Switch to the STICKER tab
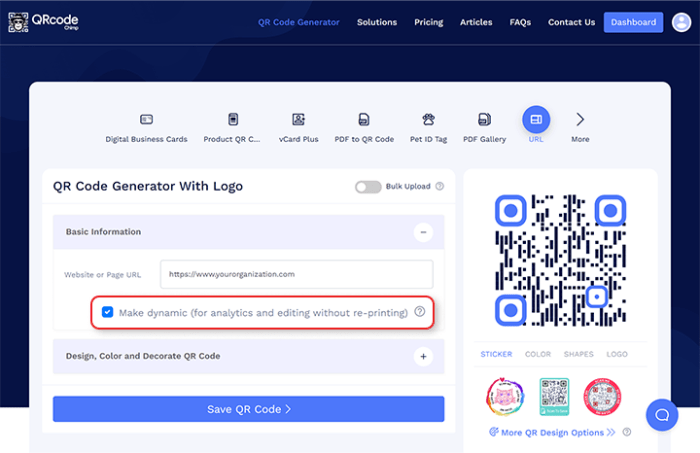This screenshot has width=700, height=453. pos(496,354)
